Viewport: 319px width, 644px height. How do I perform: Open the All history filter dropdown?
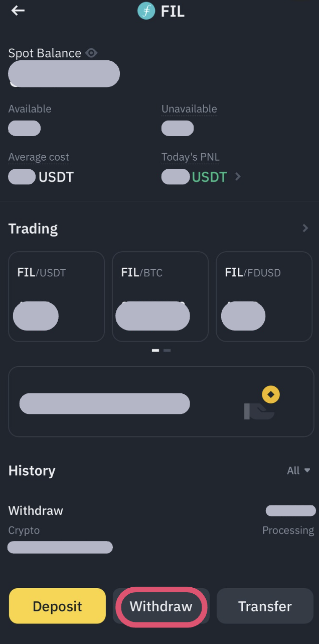pos(298,470)
